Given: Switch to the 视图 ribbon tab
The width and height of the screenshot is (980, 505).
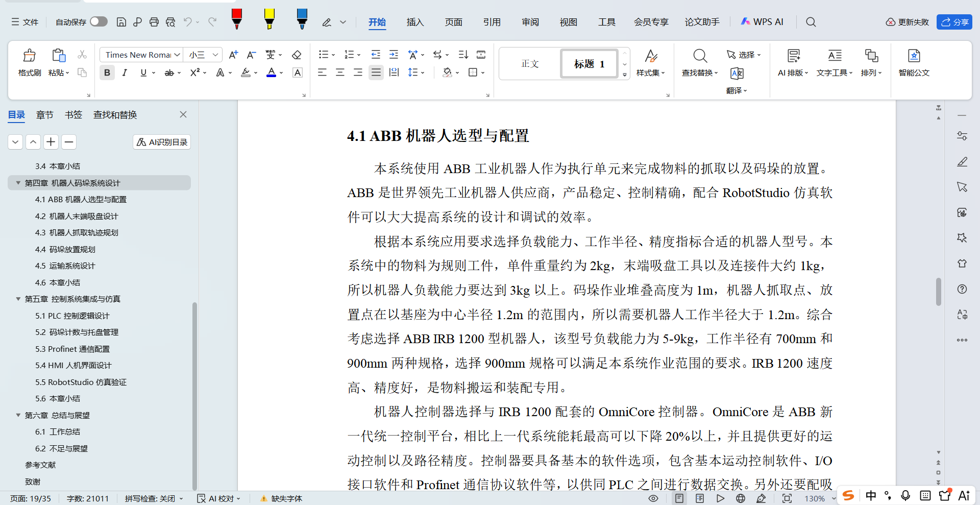Looking at the screenshot, I should click(568, 22).
